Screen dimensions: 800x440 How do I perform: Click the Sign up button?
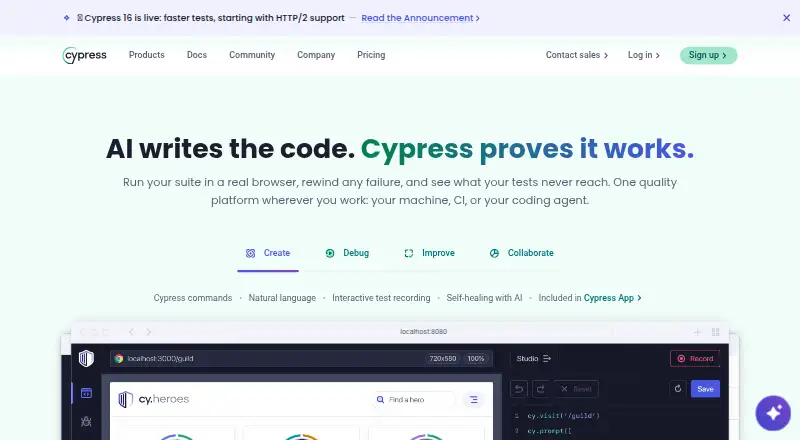[x=708, y=55]
